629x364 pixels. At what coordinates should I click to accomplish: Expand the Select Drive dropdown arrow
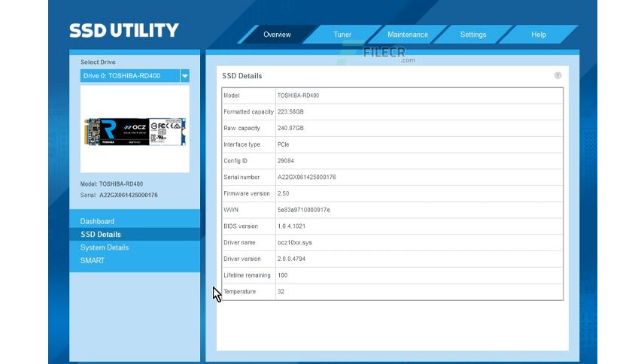pyautogui.click(x=184, y=76)
